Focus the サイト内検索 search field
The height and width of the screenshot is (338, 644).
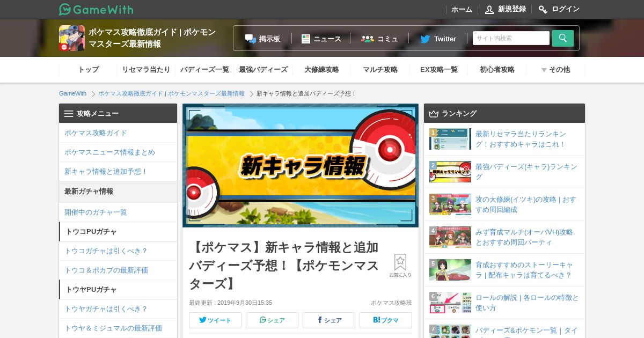511,38
